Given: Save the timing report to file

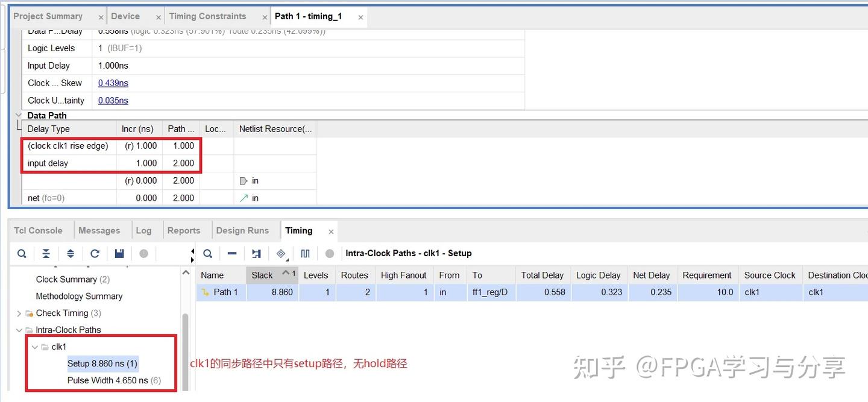Looking at the screenshot, I should [x=119, y=253].
